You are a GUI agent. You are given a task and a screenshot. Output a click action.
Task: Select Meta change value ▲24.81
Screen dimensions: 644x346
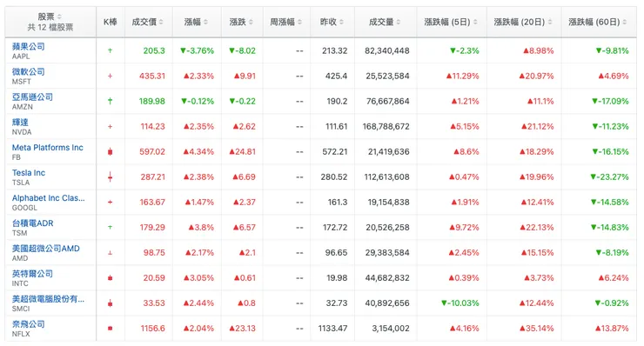click(242, 151)
